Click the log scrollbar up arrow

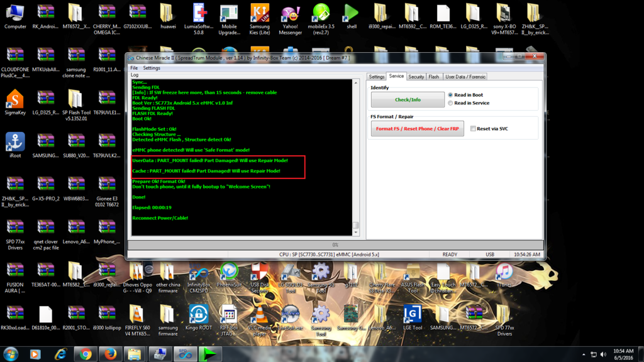tap(356, 83)
